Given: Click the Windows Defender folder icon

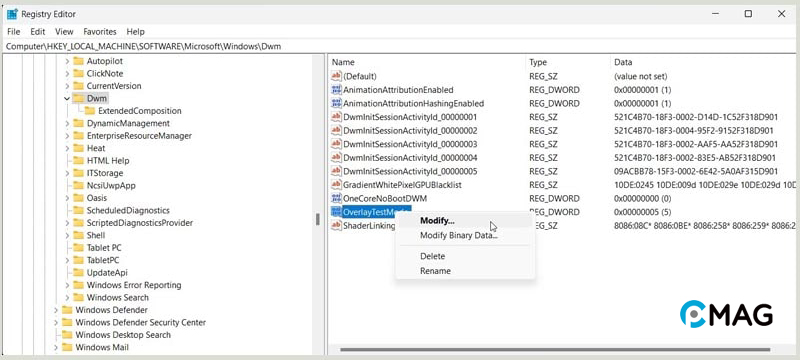Looking at the screenshot, I should (67, 310).
